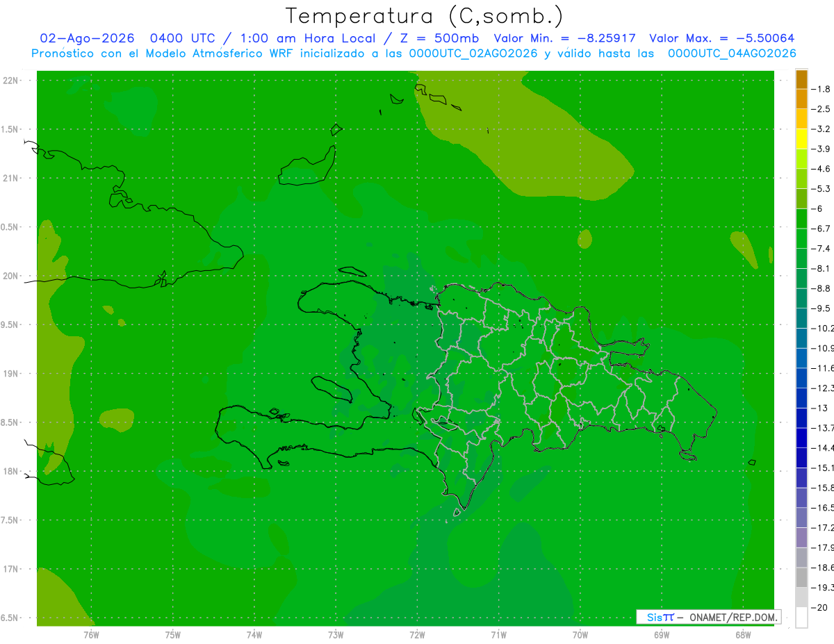Click the "19N" latitude label

click(10, 374)
